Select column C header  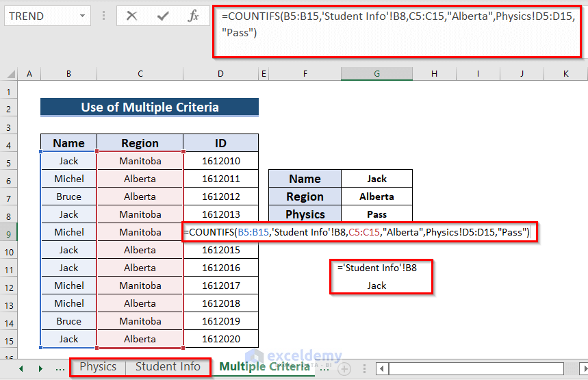pos(140,74)
